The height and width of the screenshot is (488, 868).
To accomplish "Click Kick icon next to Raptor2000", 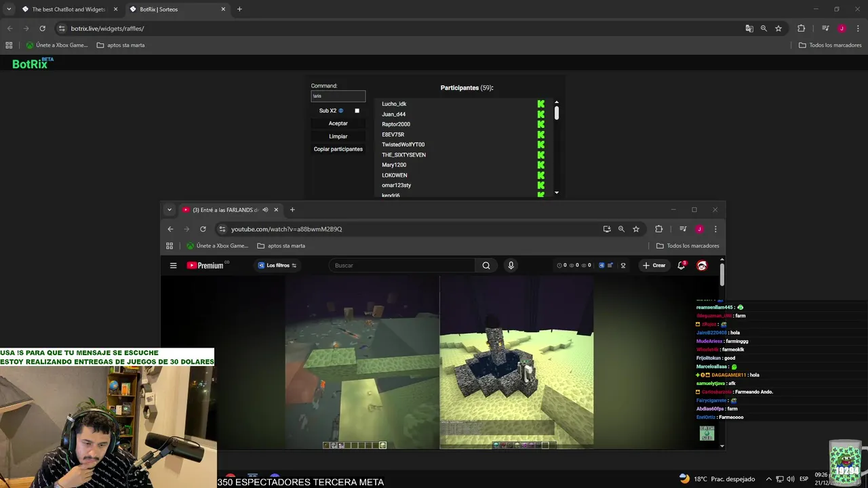I will [540, 124].
